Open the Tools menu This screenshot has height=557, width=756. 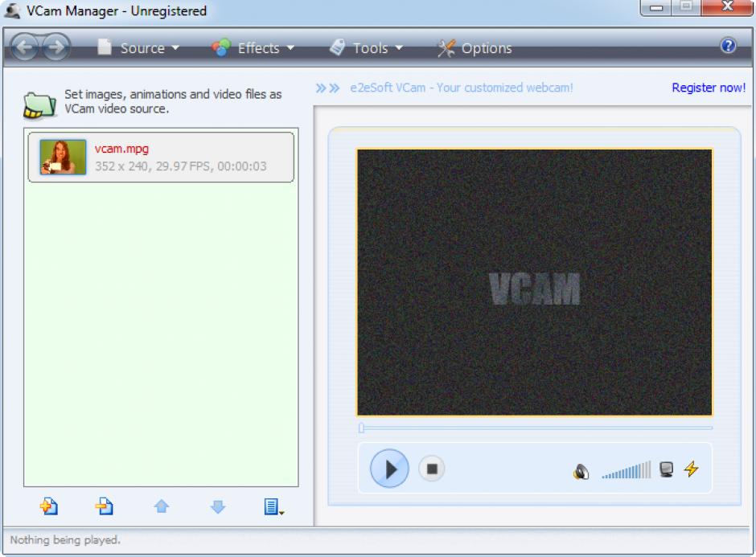point(368,48)
